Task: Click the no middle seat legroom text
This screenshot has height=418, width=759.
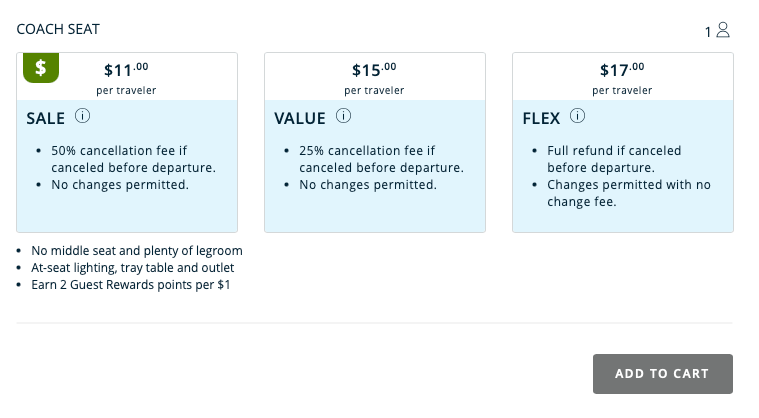Action: click(x=137, y=251)
